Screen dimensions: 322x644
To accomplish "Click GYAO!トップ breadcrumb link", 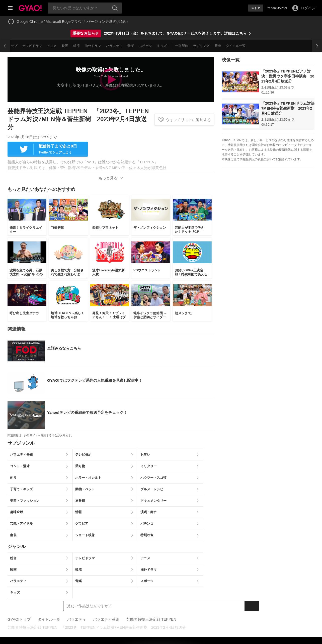I will coord(19,619).
